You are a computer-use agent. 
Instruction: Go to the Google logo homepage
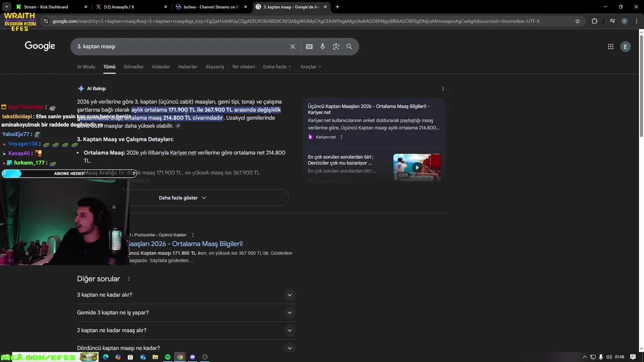(40, 46)
